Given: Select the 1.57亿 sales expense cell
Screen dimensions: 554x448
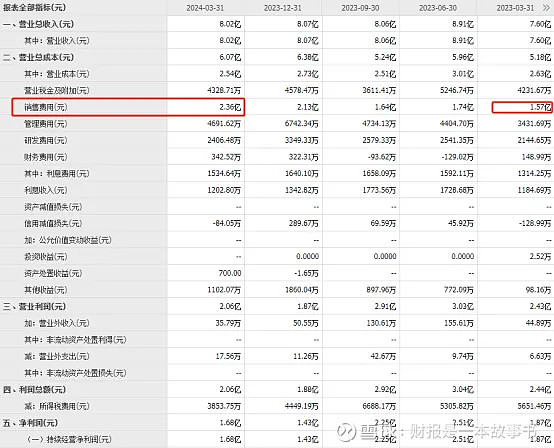Looking at the screenshot, I should (541, 107).
